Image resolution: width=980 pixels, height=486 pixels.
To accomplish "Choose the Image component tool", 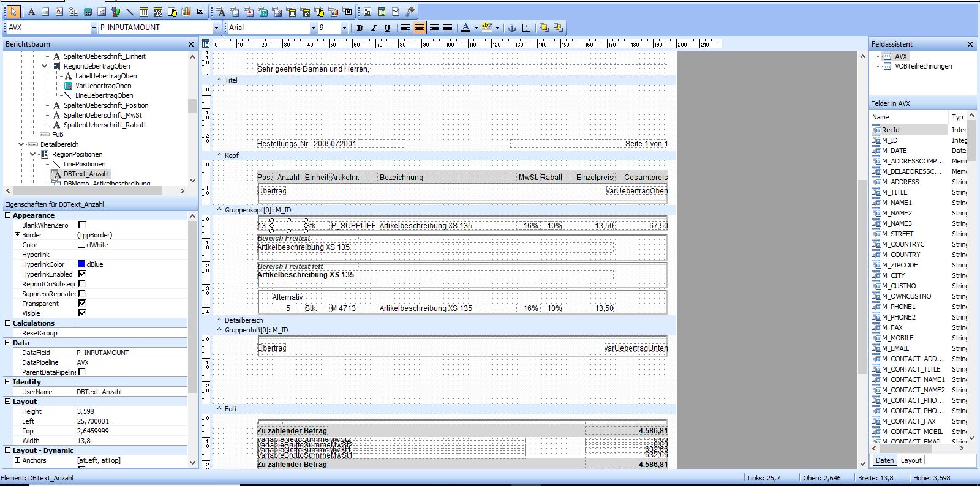I will coord(102,12).
